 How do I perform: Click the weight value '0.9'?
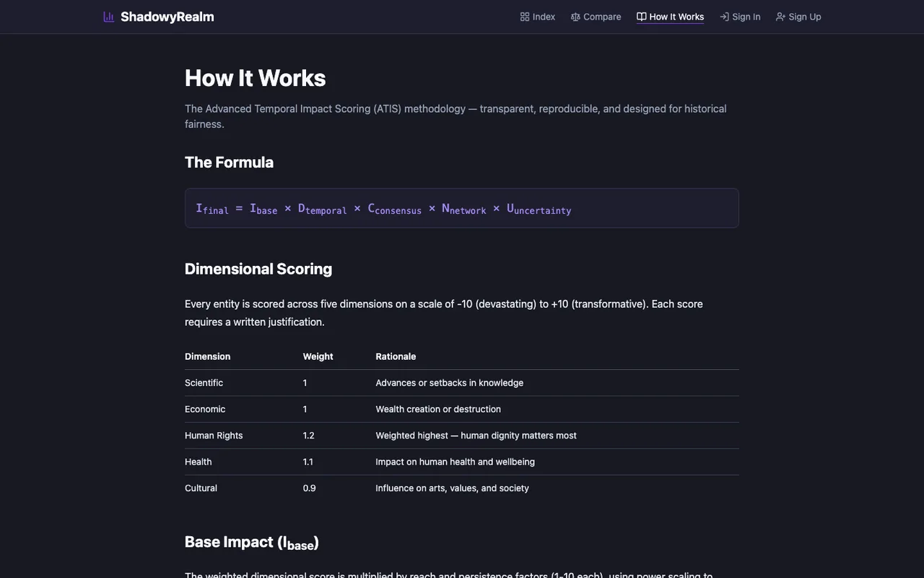(310, 488)
